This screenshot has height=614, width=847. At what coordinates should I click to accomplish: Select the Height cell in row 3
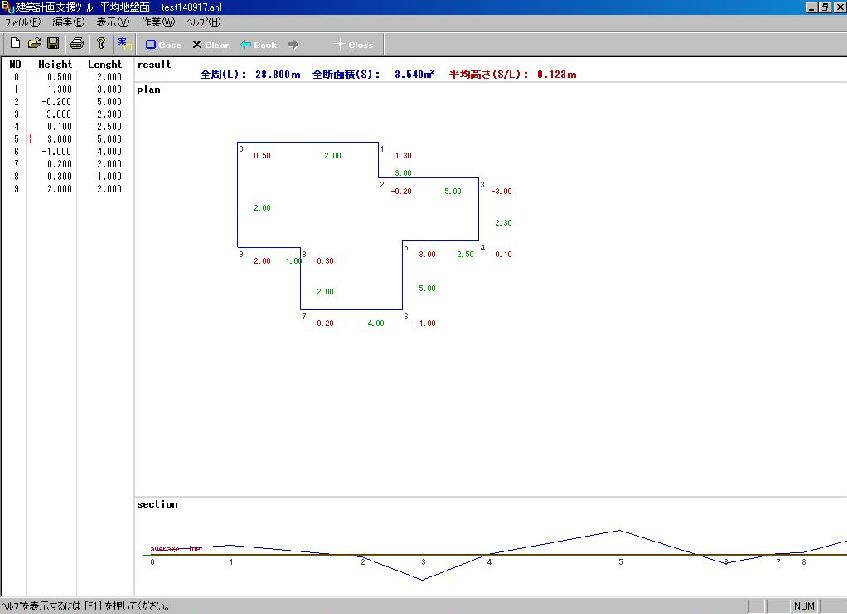58,114
